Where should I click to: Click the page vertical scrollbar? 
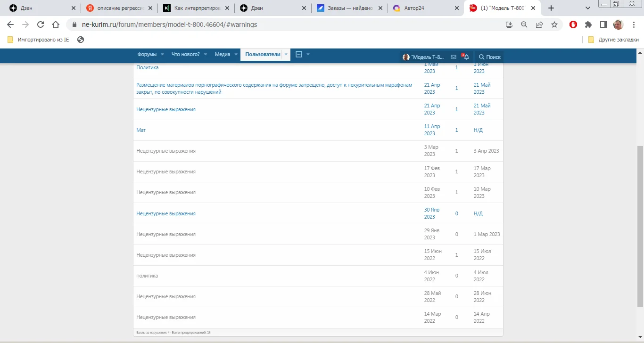pyautogui.click(x=640, y=226)
